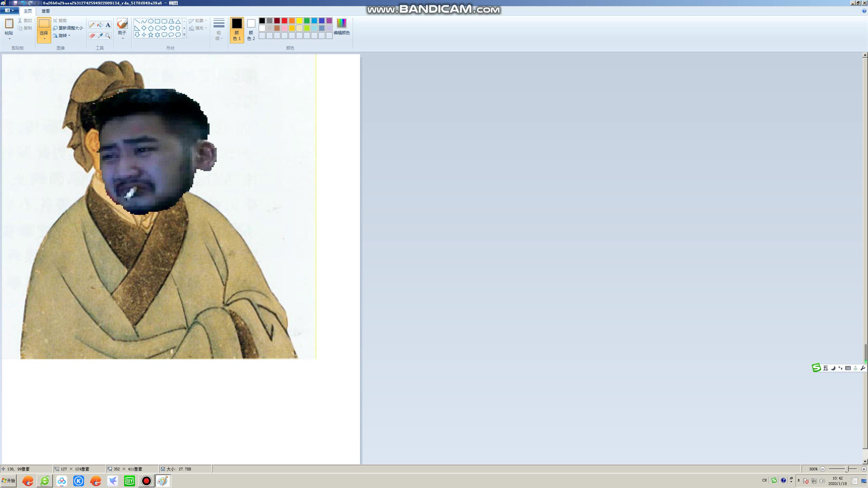
Task: Open the Brushes (刷子) dropdown arrow
Action: 122,39
